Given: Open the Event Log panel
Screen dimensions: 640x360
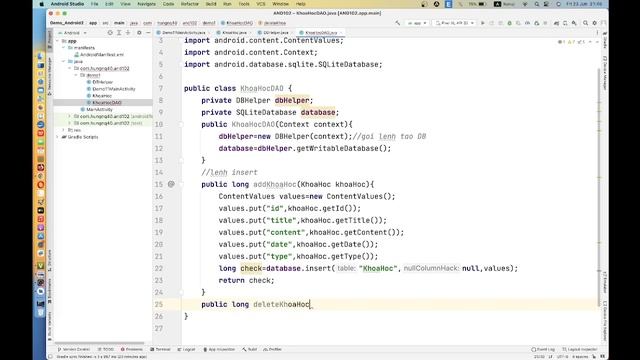Looking at the screenshot, I should coord(543,349).
